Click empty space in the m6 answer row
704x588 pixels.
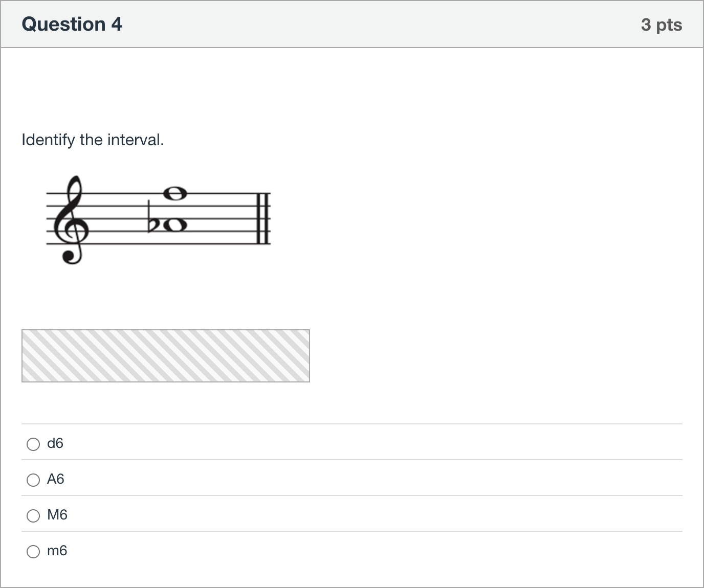pyautogui.click(x=373, y=551)
